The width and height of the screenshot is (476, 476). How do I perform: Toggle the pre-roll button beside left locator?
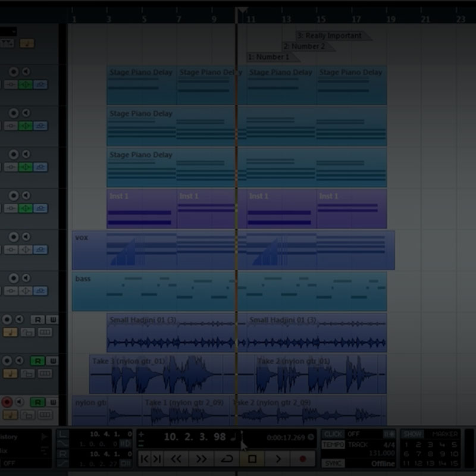coord(125,444)
